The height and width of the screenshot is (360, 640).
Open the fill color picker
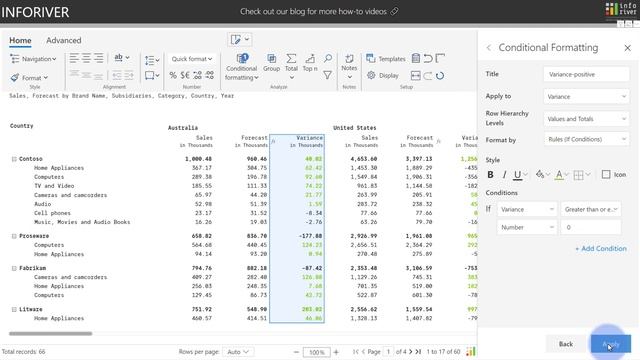(542, 175)
